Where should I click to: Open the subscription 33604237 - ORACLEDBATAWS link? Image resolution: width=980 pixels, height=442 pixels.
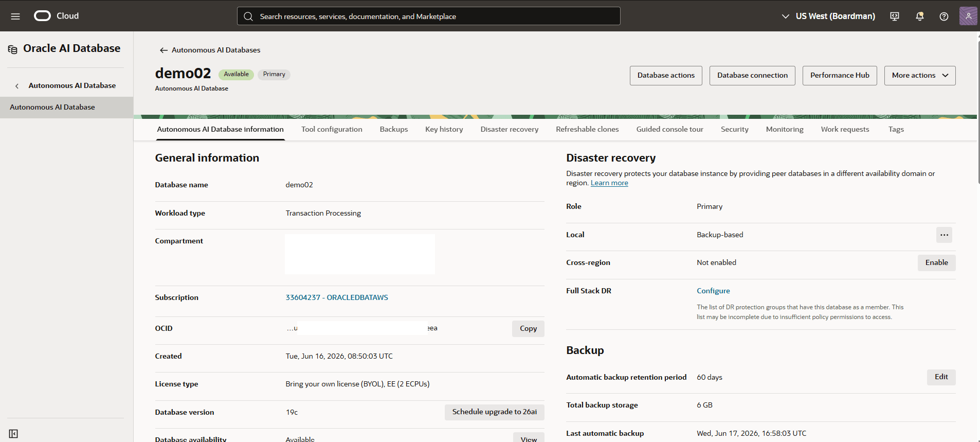(x=337, y=297)
